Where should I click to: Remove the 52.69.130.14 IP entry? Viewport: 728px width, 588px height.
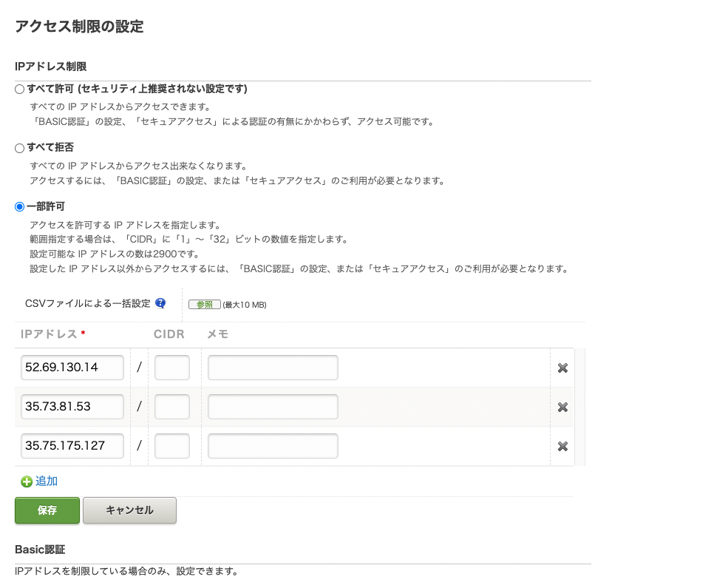click(562, 368)
